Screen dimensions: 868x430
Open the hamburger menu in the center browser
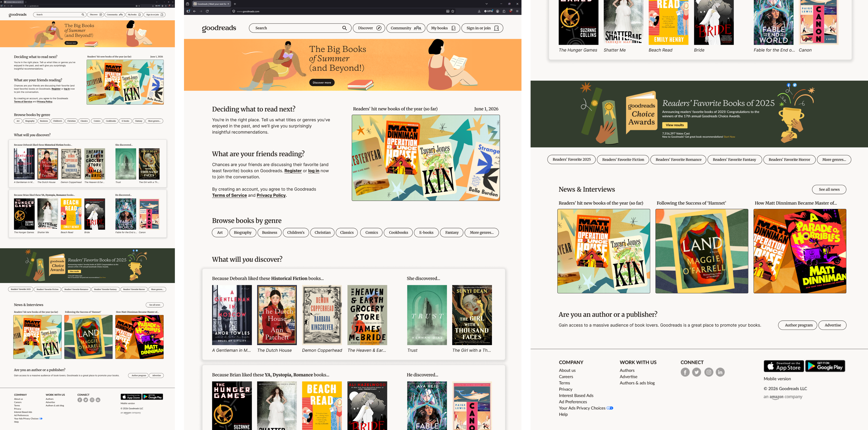click(517, 11)
